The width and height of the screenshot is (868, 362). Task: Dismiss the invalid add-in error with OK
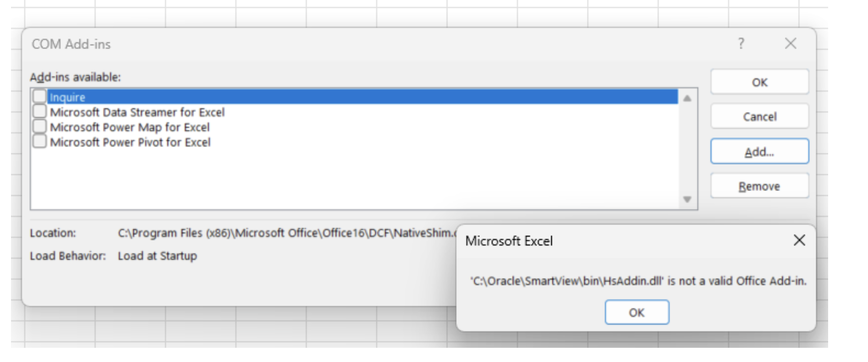pyautogui.click(x=637, y=313)
